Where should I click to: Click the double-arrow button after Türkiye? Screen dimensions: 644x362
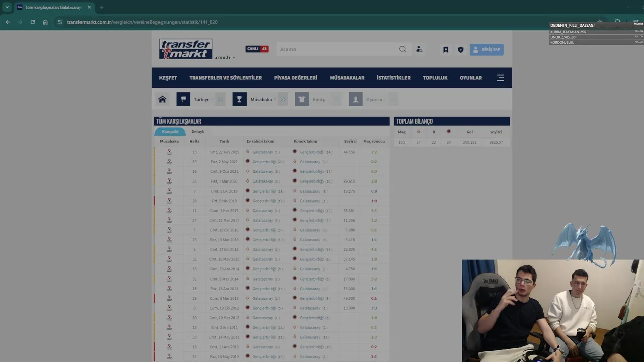220,99
